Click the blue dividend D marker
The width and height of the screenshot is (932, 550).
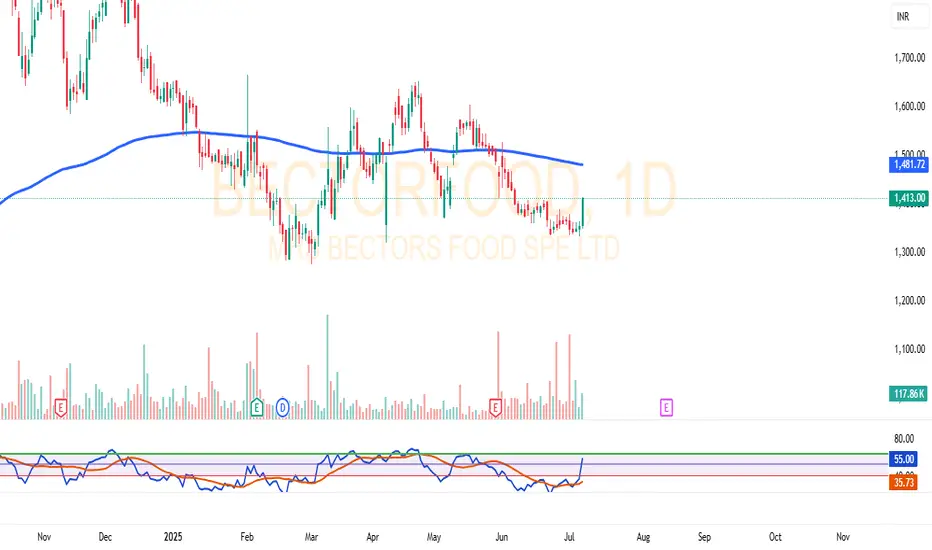coord(282,408)
